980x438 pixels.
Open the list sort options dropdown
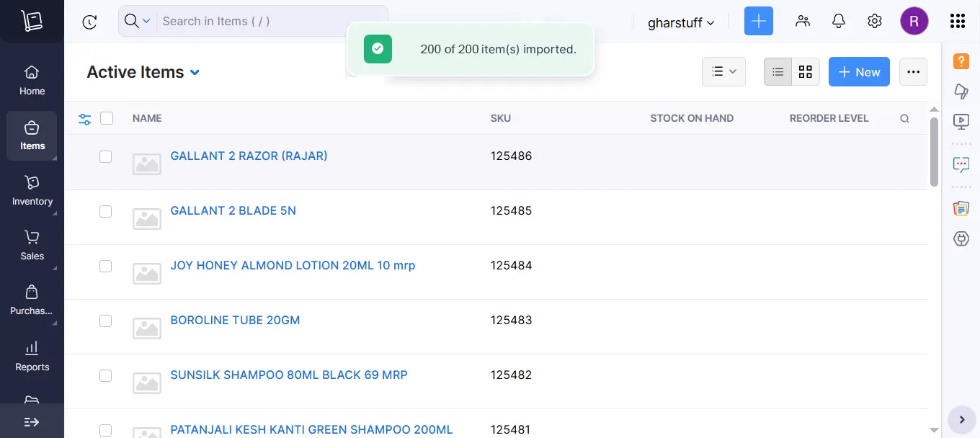[x=723, y=71]
